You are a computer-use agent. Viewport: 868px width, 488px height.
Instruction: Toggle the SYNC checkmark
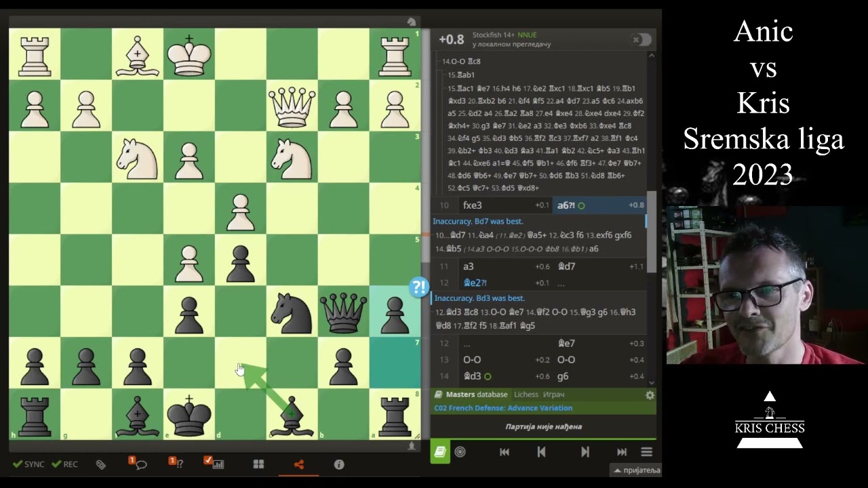28,464
